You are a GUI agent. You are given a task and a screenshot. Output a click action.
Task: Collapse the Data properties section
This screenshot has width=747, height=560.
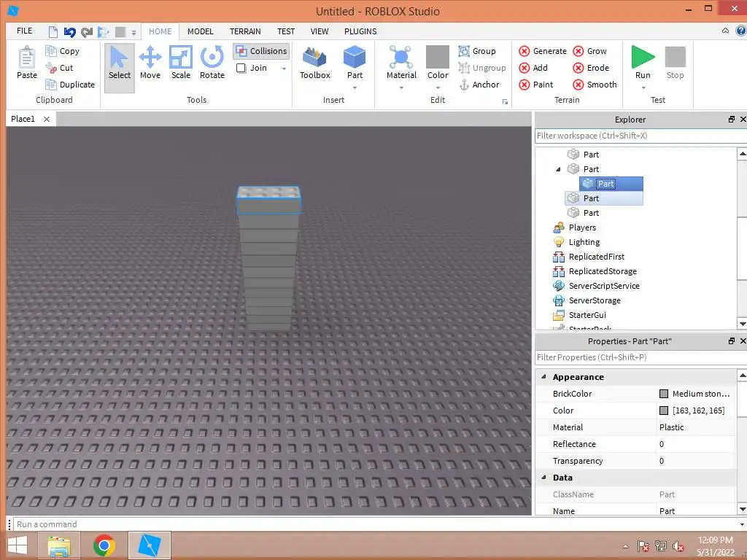tap(543, 477)
